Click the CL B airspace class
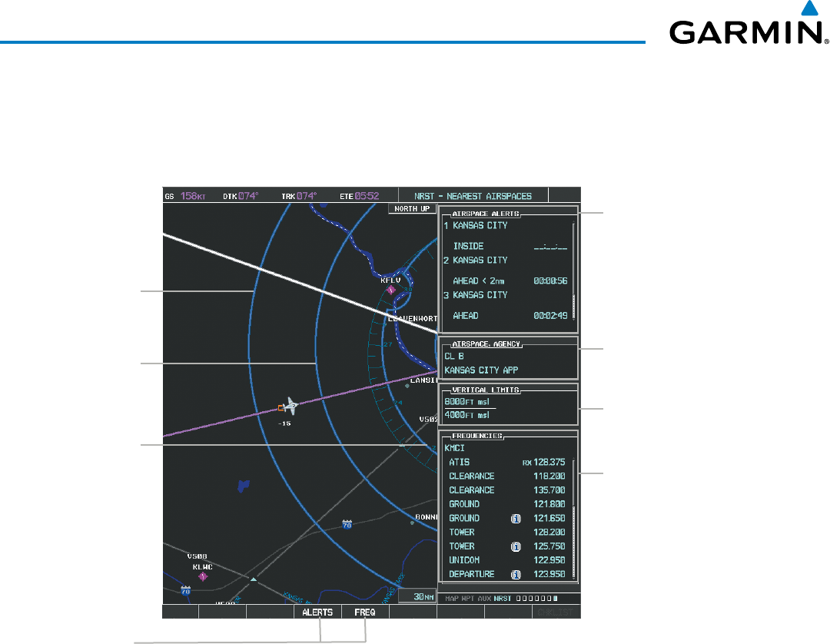The image size is (830, 644). coord(454,356)
